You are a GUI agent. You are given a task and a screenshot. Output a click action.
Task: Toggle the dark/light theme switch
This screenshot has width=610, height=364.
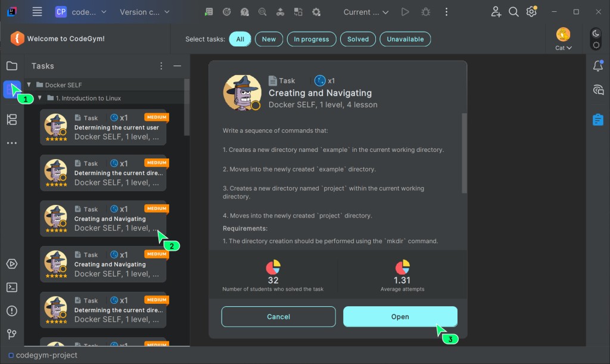[596, 39]
